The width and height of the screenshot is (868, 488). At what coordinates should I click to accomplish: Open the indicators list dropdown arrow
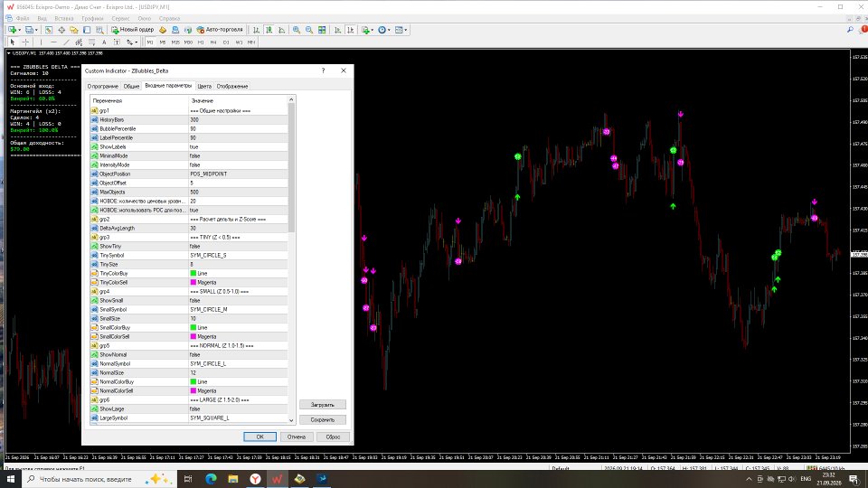372,30
